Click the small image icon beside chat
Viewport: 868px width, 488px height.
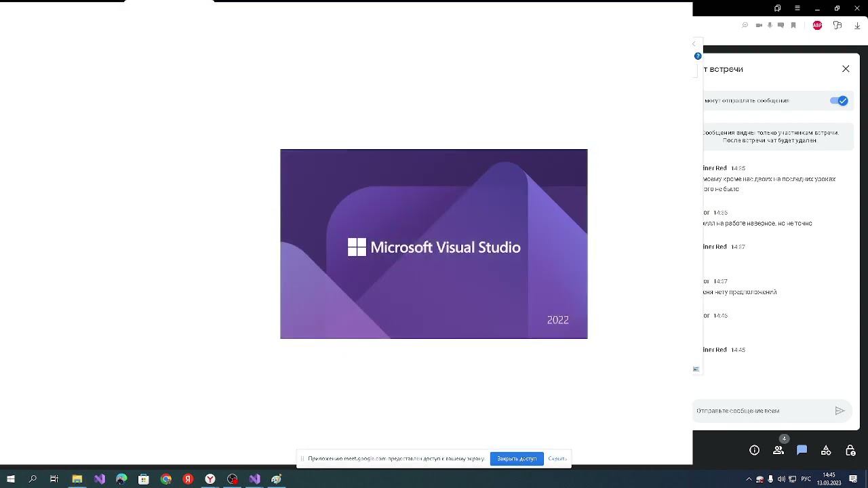coord(696,369)
